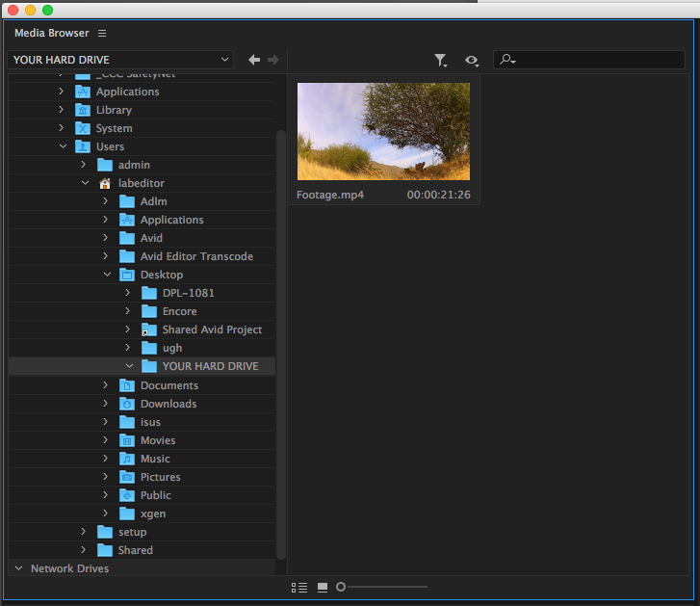
Task: Switch to thumbnail view icon
Action: tap(323, 587)
